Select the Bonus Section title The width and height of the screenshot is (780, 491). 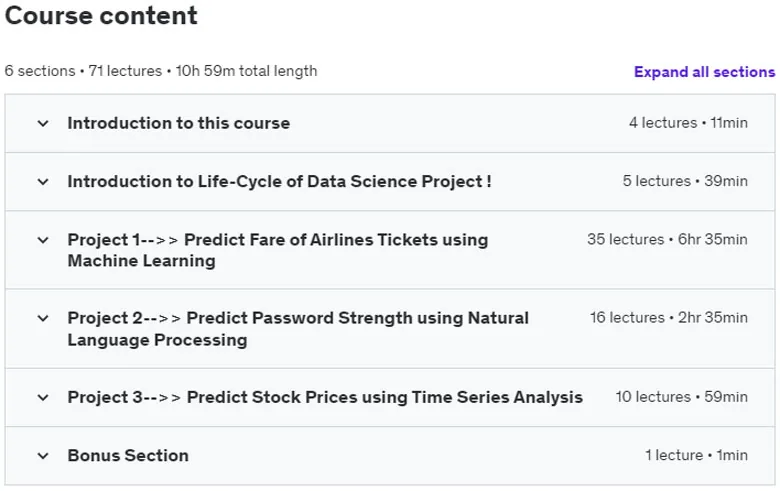[128, 456]
